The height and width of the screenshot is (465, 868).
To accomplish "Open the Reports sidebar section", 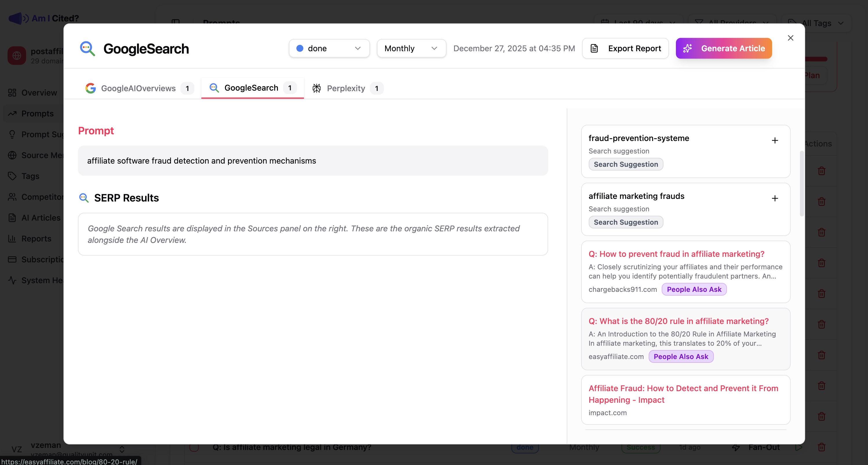I will point(37,238).
